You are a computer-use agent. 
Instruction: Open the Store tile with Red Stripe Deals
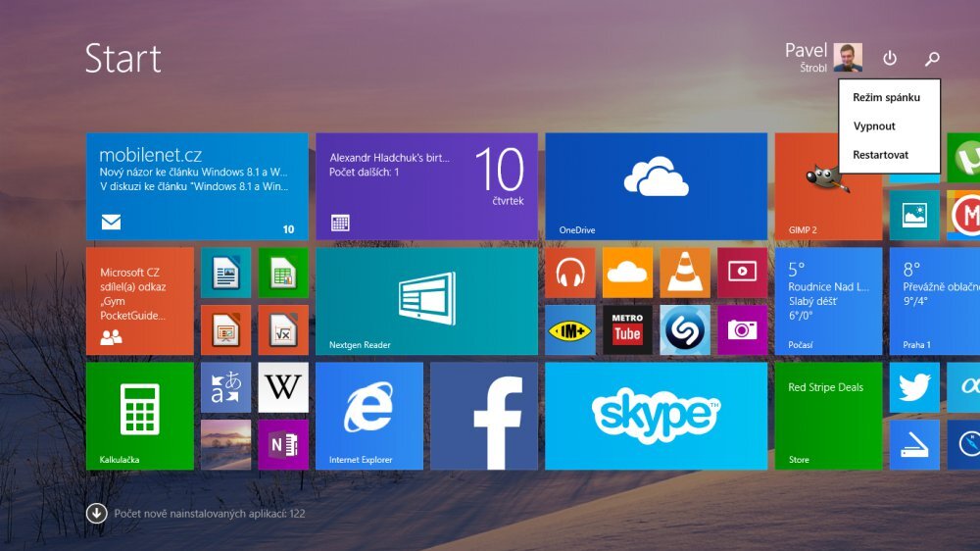828,416
